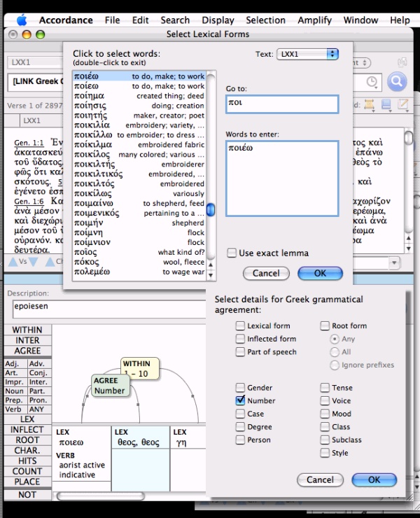This screenshot has width=420, height=518.
Task: Click the AGREE construct button
Action: (27, 351)
